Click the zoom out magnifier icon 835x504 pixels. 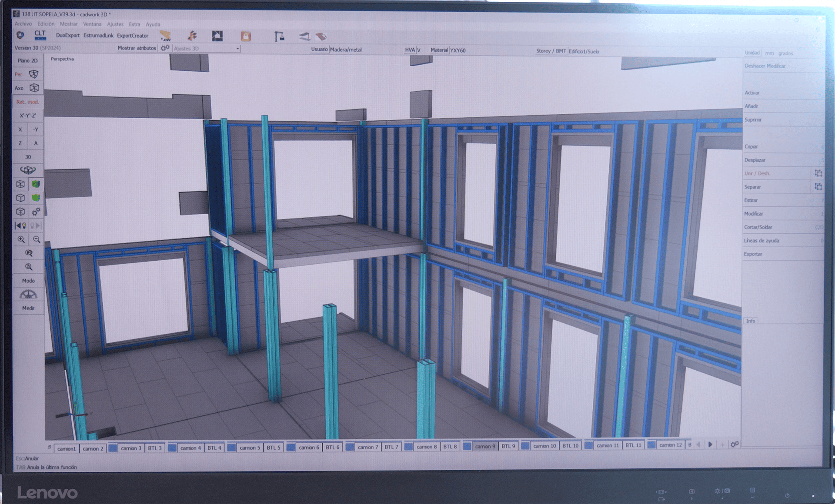coord(37,239)
